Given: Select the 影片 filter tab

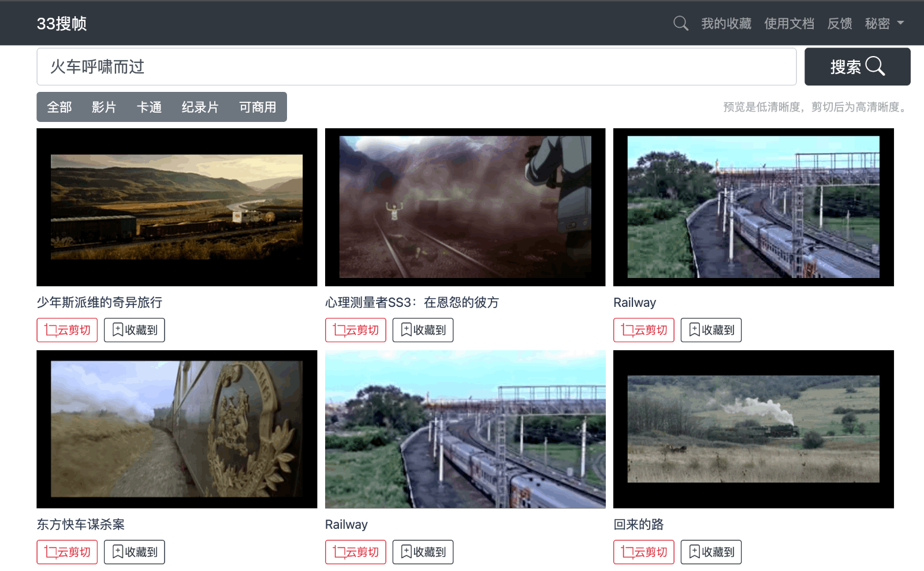Looking at the screenshot, I should click(104, 107).
